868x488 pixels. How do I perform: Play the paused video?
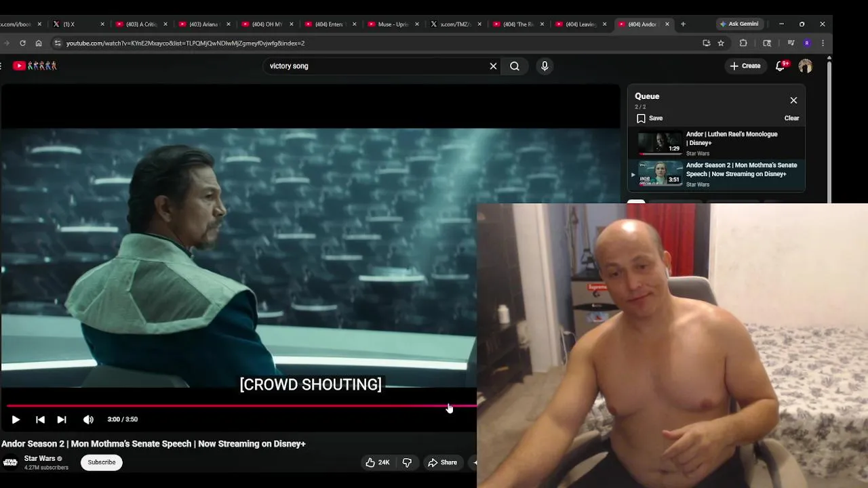pos(16,420)
